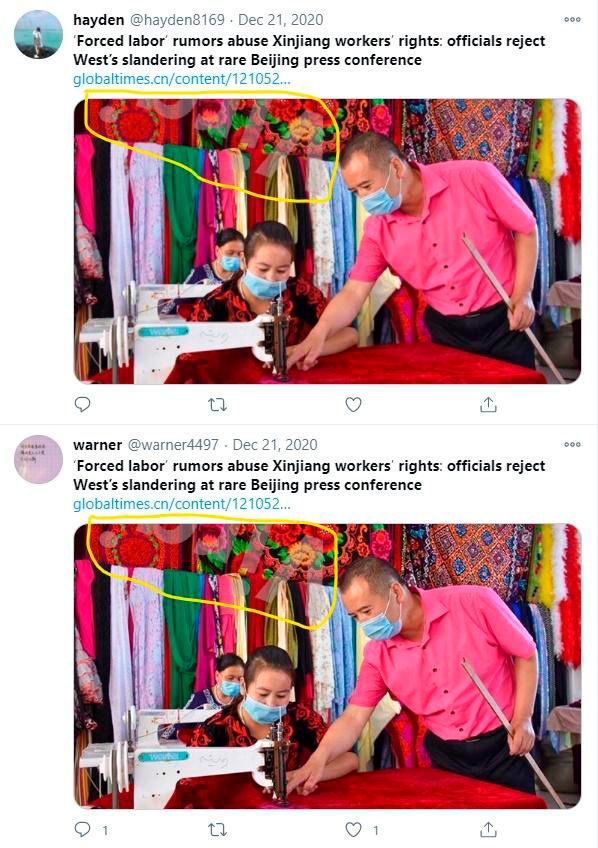This screenshot has width=598, height=848.
Task: Open globaltimes.cn link in hayden's tweet
Action: 182,79
